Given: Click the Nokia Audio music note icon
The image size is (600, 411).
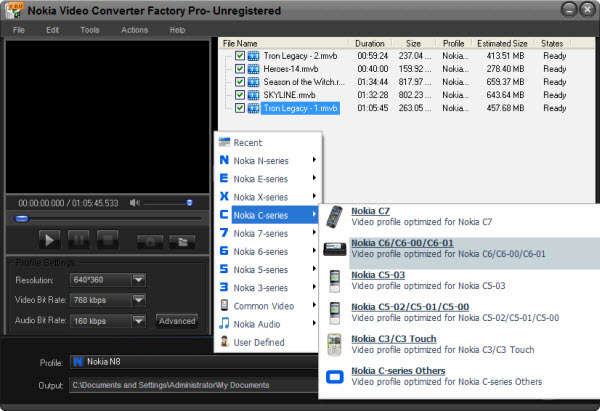Looking at the screenshot, I should click(224, 323).
